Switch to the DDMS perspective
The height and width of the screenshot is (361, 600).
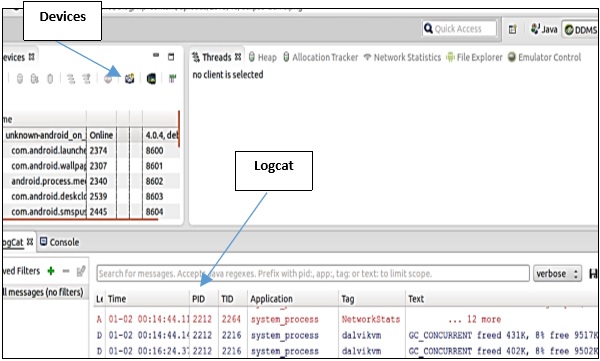tap(580, 29)
